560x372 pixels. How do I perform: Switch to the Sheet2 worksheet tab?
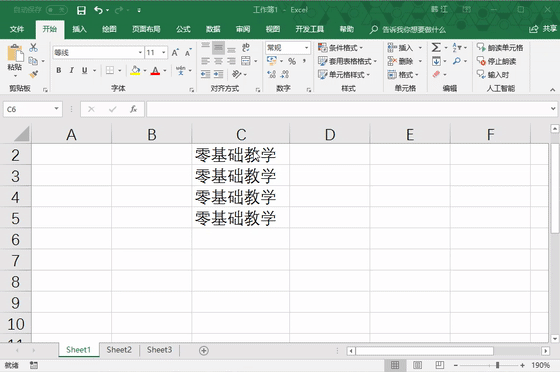[119, 350]
